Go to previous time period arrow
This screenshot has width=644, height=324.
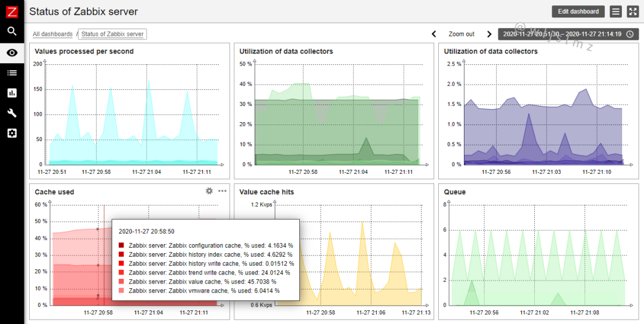click(x=434, y=34)
